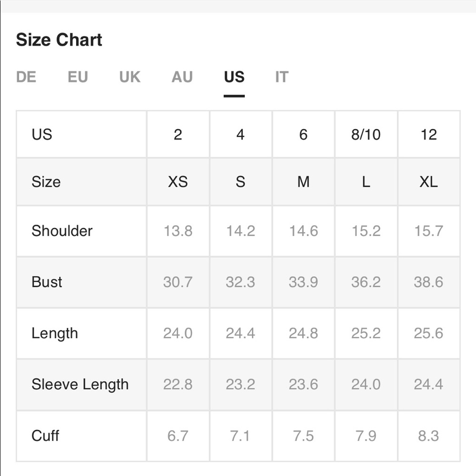Click the Bust row label
This screenshot has width=476, height=476.
(47, 282)
